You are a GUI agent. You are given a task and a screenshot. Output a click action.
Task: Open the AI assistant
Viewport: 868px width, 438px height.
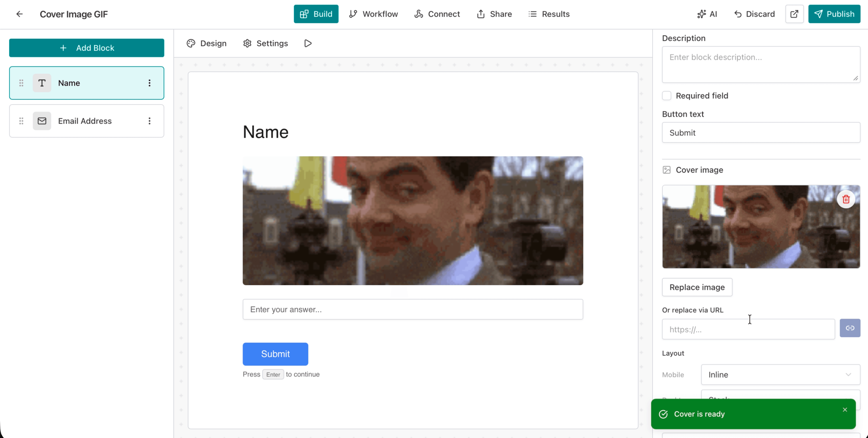[708, 14]
